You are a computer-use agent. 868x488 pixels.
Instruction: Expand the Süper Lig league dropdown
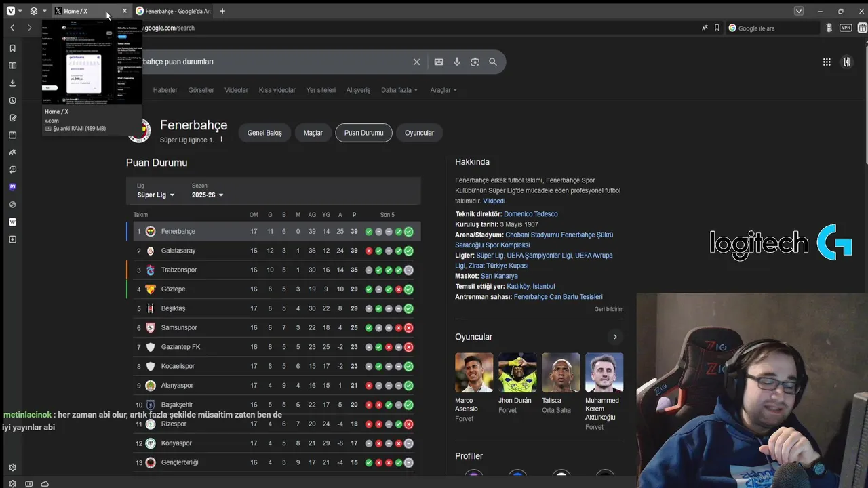(x=156, y=195)
